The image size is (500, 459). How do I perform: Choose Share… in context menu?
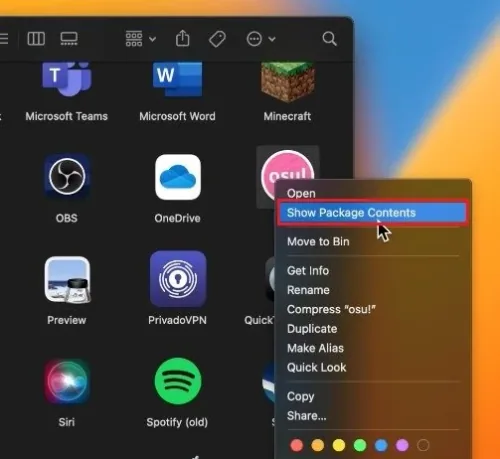point(372,416)
